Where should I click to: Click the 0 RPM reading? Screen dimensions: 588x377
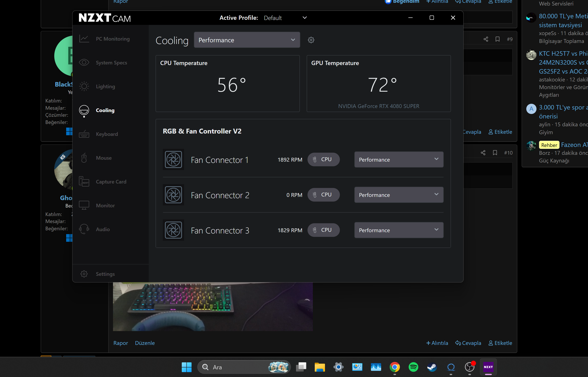(x=294, y=195)
